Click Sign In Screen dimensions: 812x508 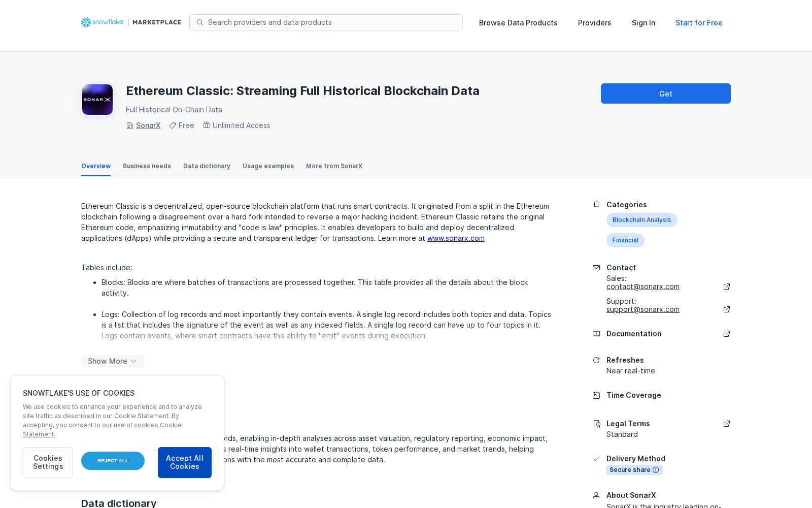[x=644, y=23]
